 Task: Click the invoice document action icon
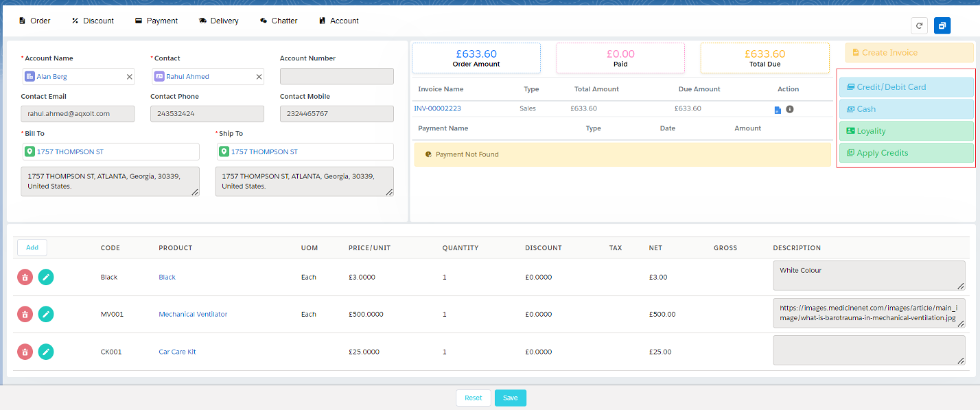pyautogui.click(x=778, y=110)
